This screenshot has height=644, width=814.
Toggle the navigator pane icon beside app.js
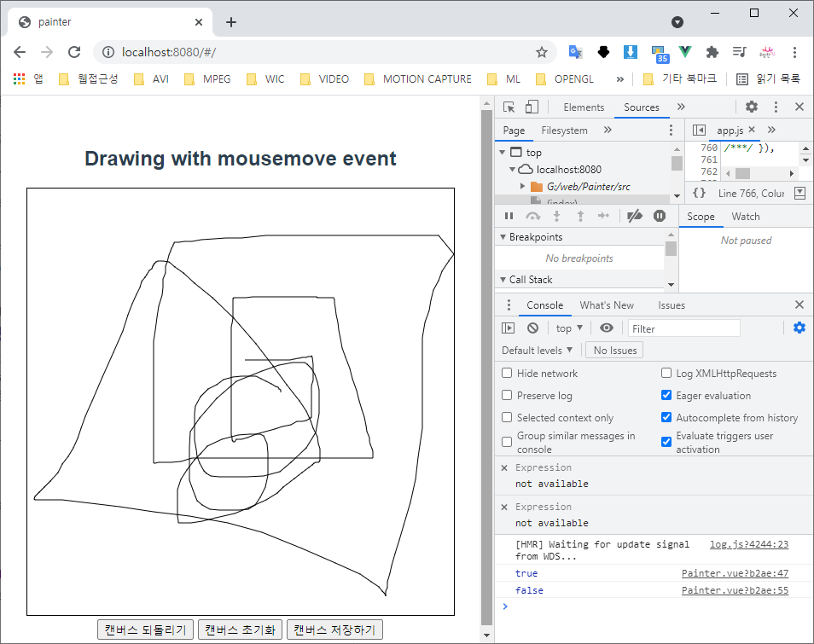pyautogui.click(x=700, y=130)
